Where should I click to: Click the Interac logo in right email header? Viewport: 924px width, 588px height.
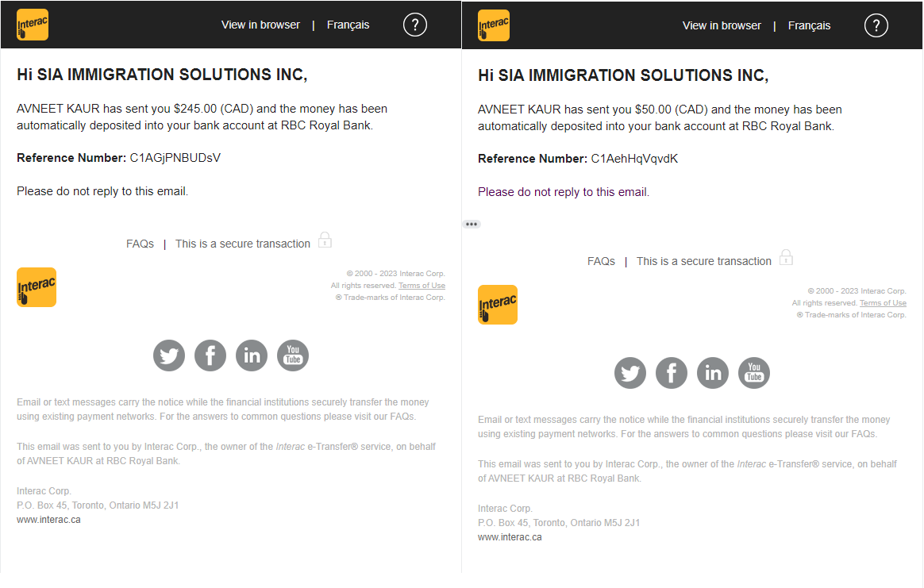click(494, 25)
